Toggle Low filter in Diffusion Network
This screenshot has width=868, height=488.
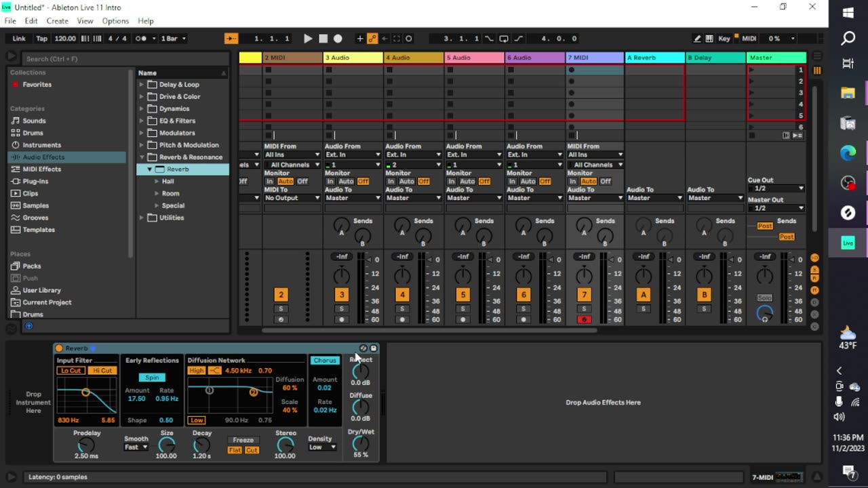(197, 420)
